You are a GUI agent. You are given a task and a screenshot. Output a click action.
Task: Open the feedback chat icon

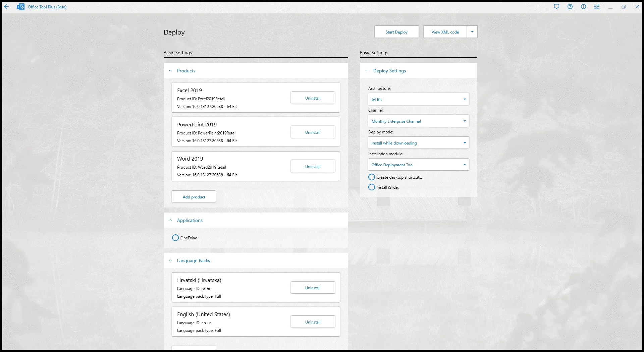556,7
